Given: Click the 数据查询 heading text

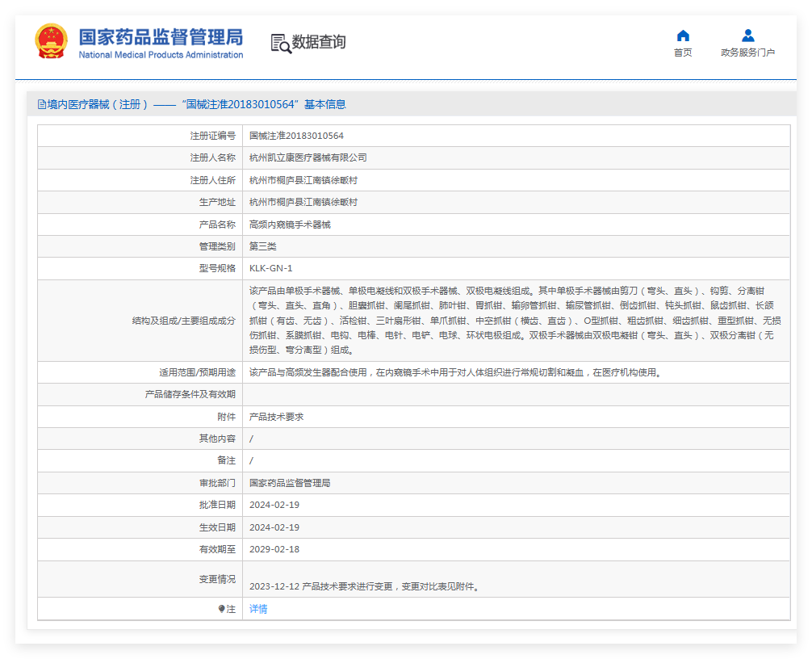Looking at the screenshot, I should pos(319,42).
